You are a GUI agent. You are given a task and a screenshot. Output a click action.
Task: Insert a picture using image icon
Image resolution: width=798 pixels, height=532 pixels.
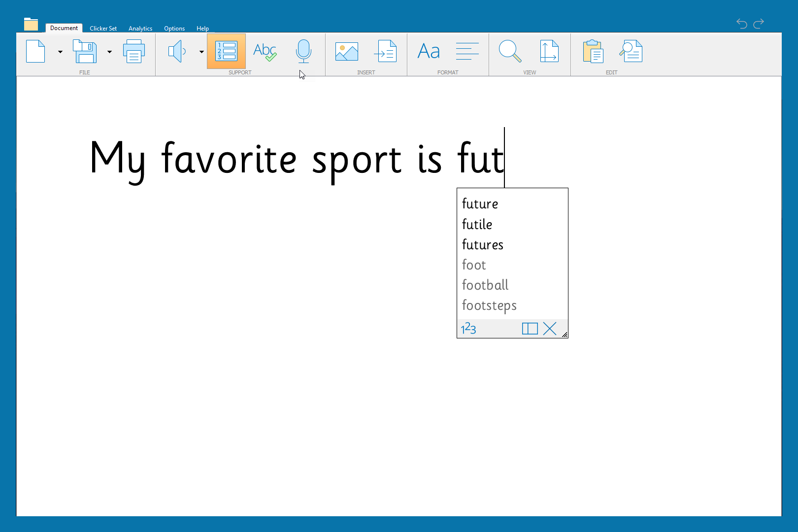[347, 52]
